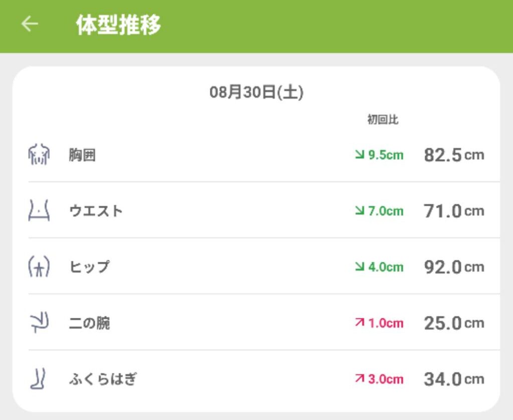Click the upper arm icon

[x=39, y=322]
